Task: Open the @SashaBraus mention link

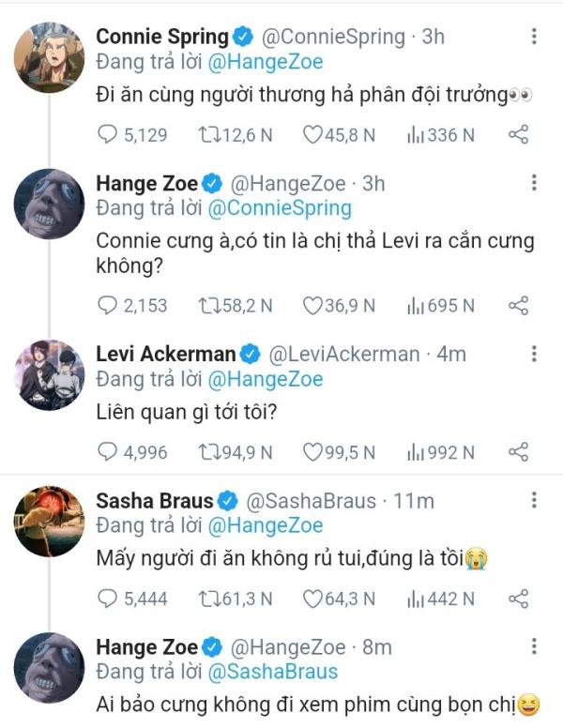Action: (273, 672)
